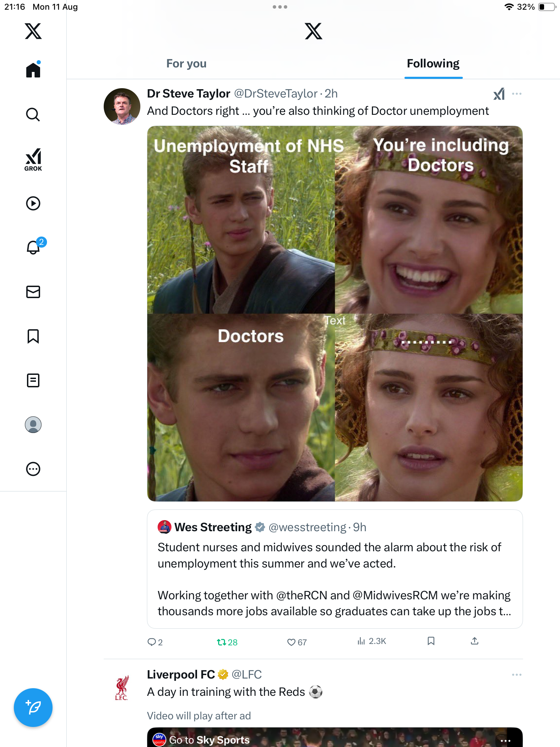Like Dr Steve Taylor's post
The image size is (560, 747).
[291, 642]
